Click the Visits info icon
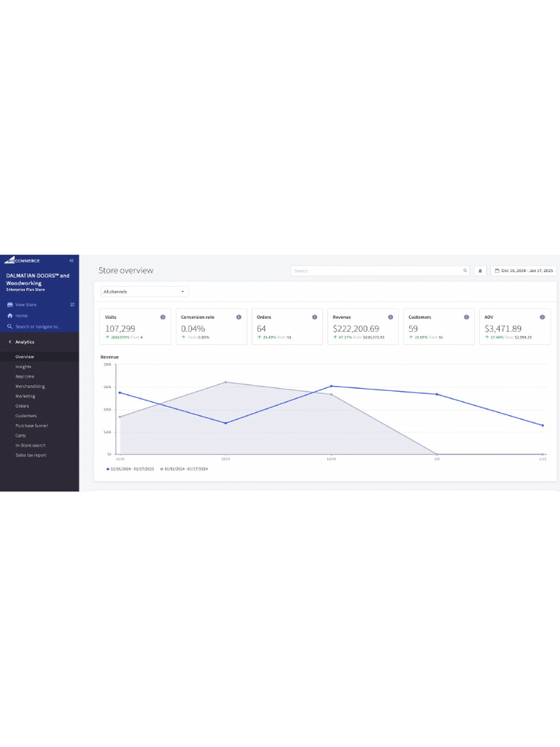560x747 pixels. (163, 317)
